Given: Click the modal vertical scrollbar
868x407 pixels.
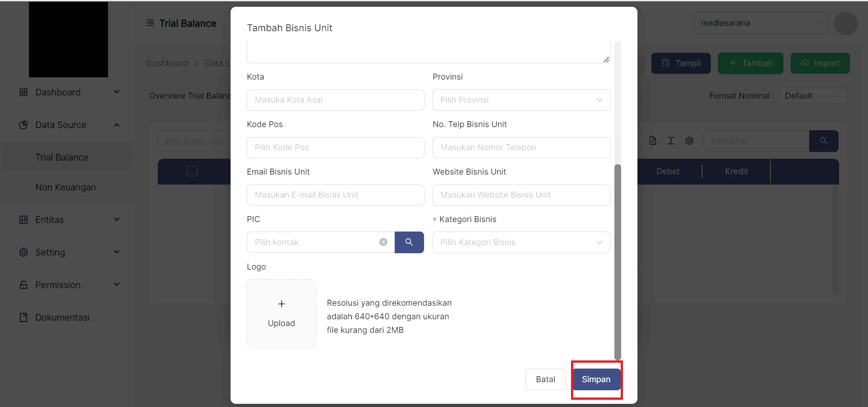Looking at the screenshot, I should (x=618, y=261).
